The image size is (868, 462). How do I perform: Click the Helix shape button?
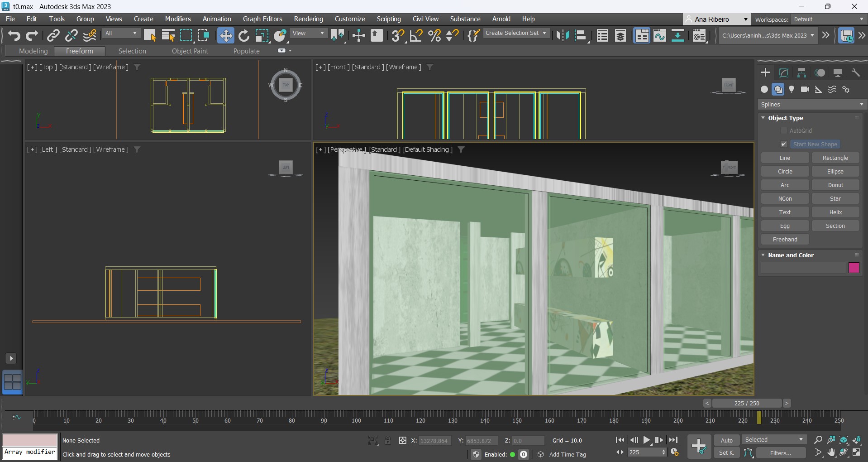tap(835, 212)
